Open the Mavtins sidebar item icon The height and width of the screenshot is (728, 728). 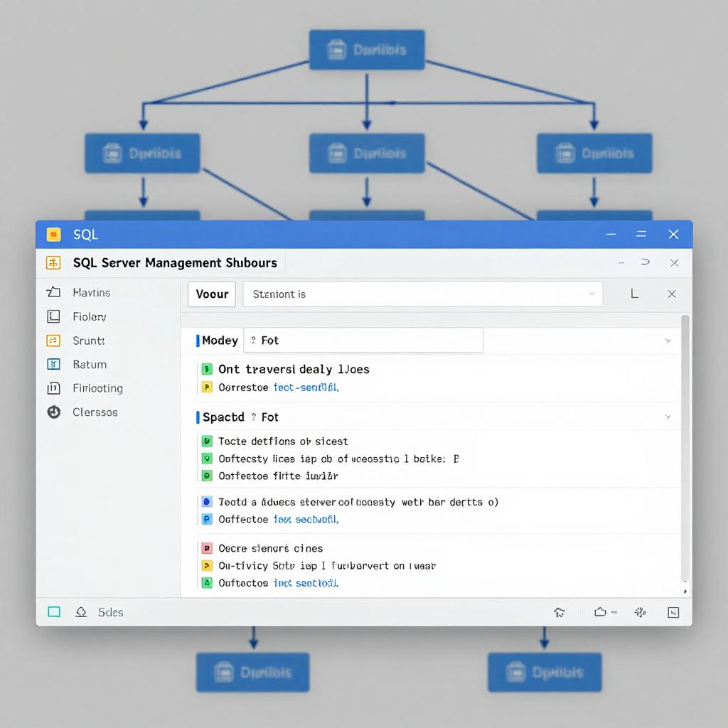[x=53, y=292]
